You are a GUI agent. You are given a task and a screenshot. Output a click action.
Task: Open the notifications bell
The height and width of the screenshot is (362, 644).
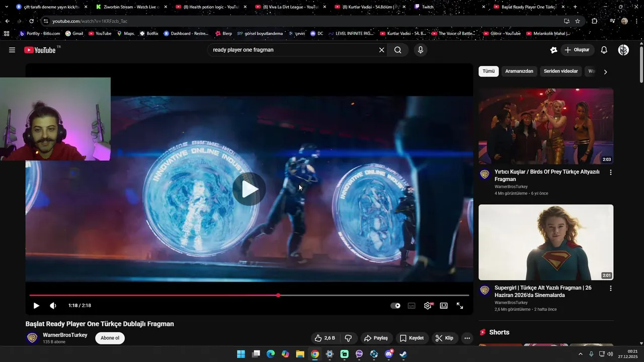604,50
